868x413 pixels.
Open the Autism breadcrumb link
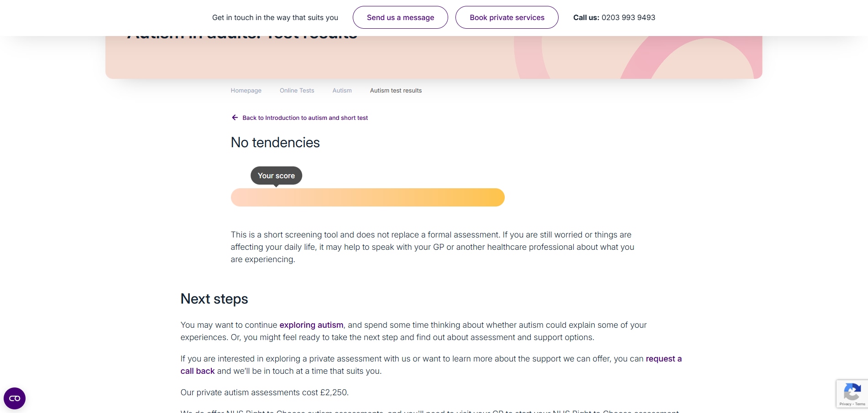(342, 91)
